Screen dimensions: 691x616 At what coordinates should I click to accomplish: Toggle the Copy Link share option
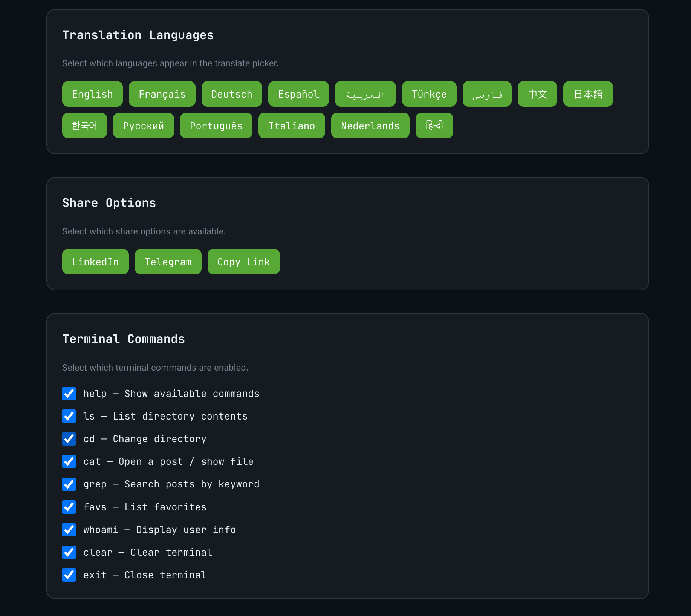pyautogui.click(x=243, y=262)
